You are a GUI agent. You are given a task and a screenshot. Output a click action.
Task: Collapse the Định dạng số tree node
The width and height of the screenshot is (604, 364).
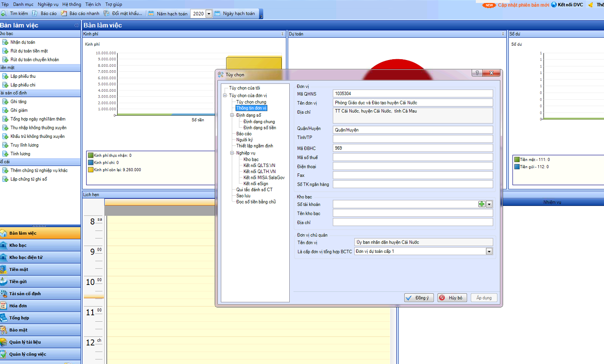coord(232,115)
